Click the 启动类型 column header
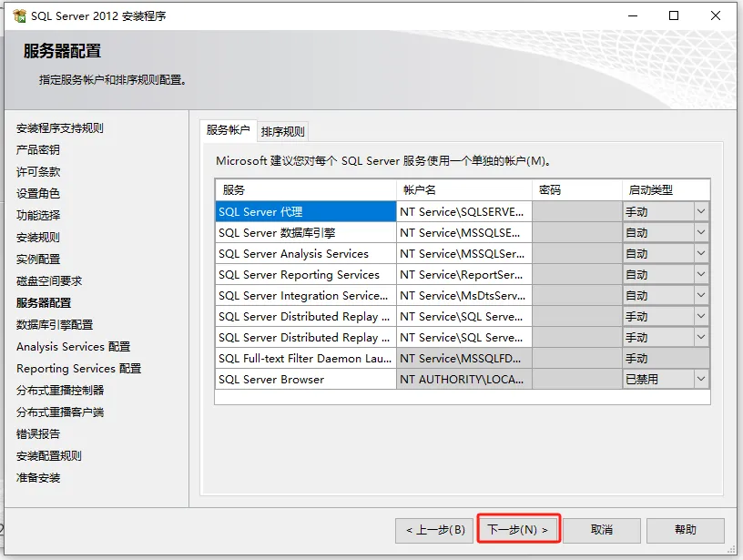The width and height of the screenshot is (743, 560). [666, 190]
